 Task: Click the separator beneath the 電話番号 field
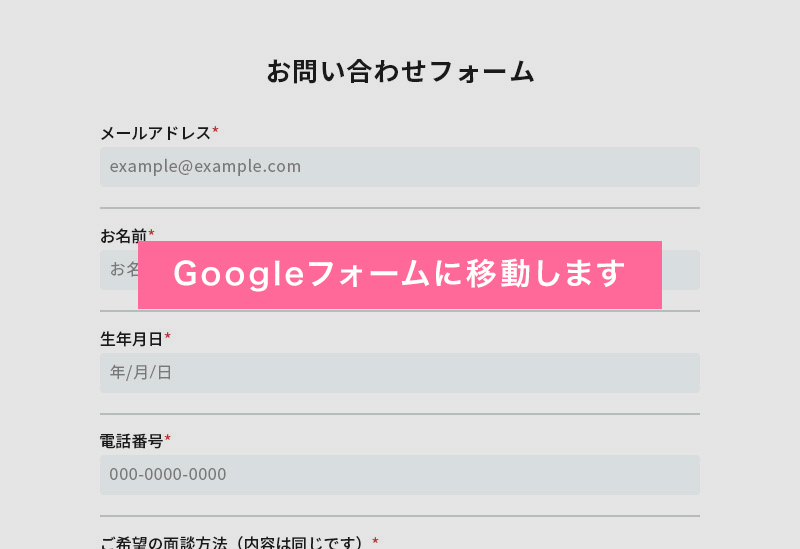pos(400,516)
